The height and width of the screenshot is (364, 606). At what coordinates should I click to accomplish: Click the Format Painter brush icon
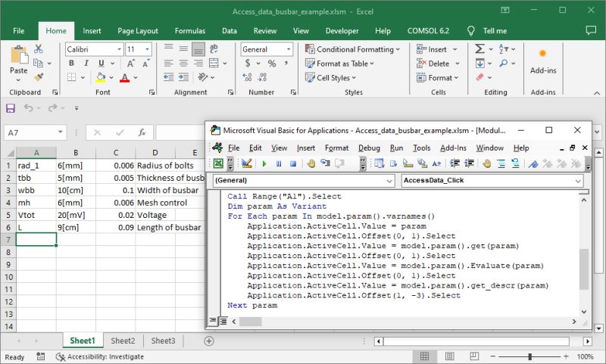click(x=39, y=77)
